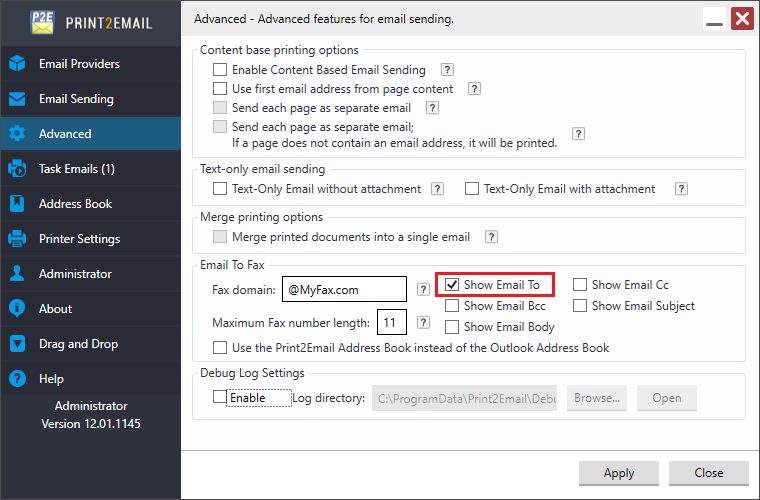Image resolution: width=760 pixels, height=500 pixels.
Task: Enable the Debug Log checkbox
Action: click(220, 398)
